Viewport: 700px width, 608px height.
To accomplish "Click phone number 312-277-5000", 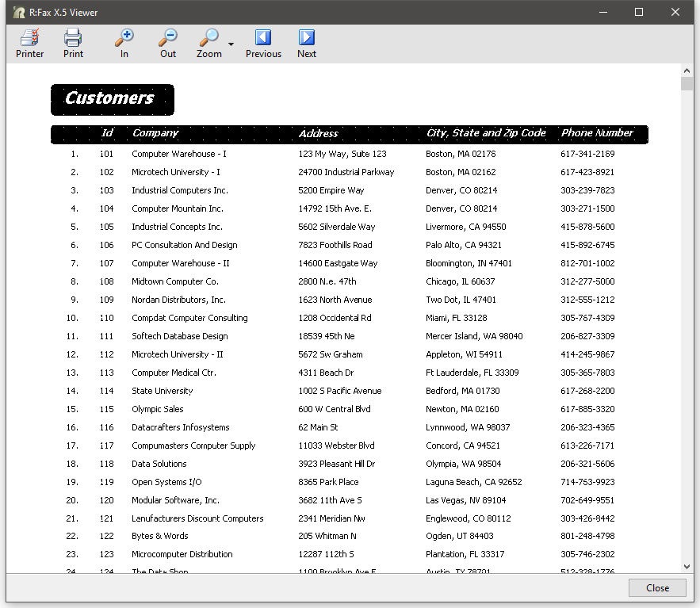I will 587,281.
